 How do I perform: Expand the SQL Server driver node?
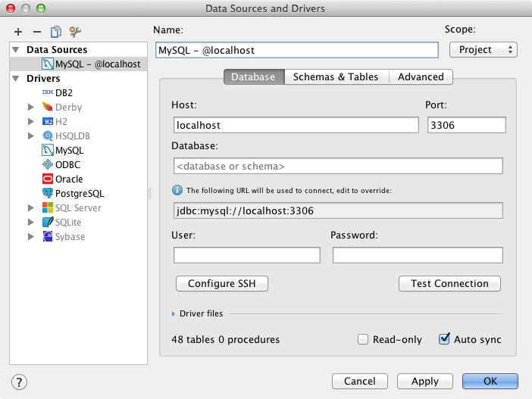pos(30,207)
